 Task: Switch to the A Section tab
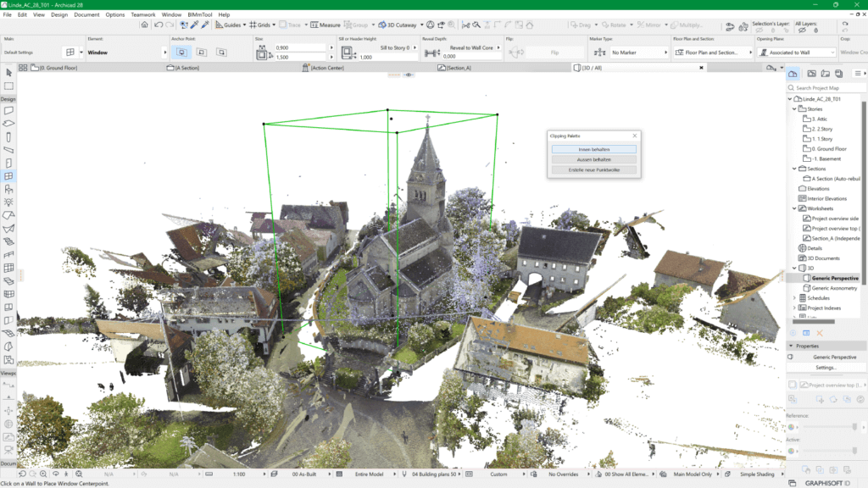(x=186, y=67)
